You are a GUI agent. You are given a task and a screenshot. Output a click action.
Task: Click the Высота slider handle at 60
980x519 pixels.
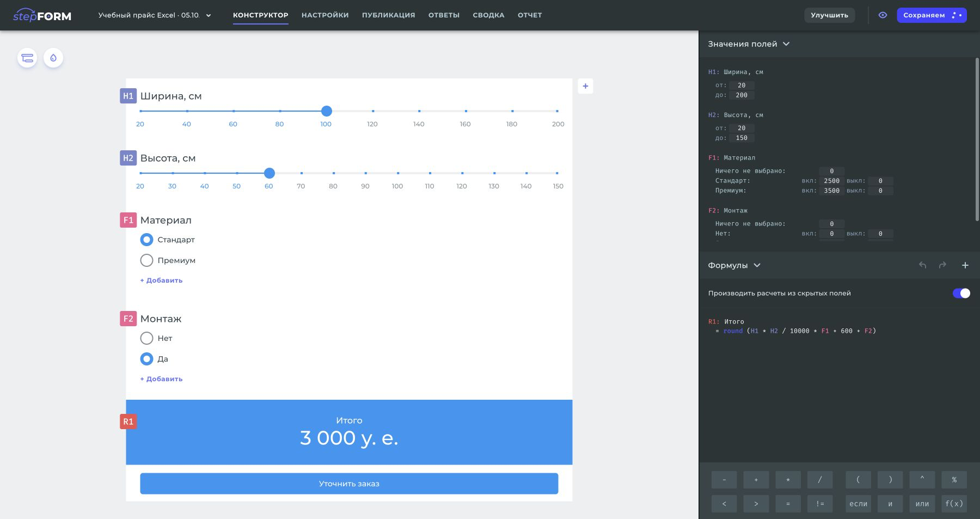point(269,173)
